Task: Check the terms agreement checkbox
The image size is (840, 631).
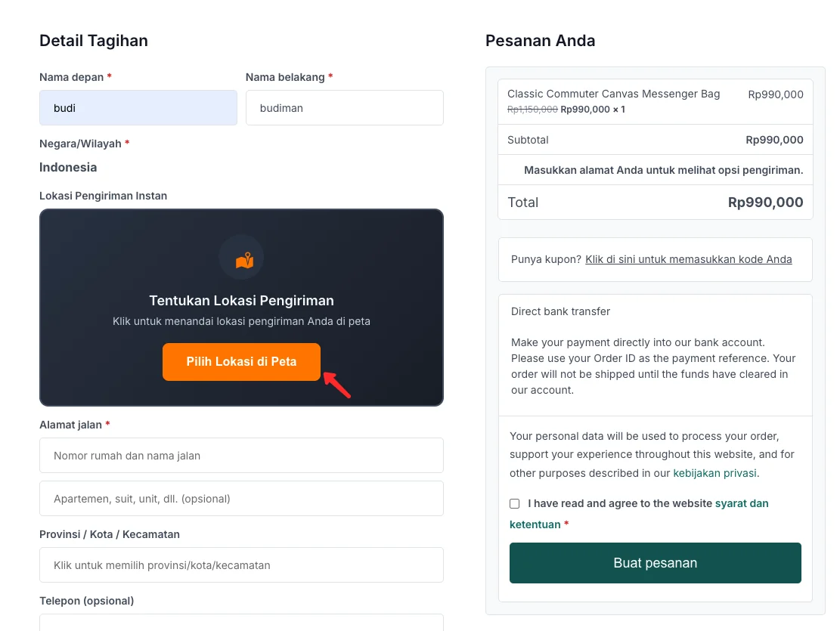Action: pos(514,503)
